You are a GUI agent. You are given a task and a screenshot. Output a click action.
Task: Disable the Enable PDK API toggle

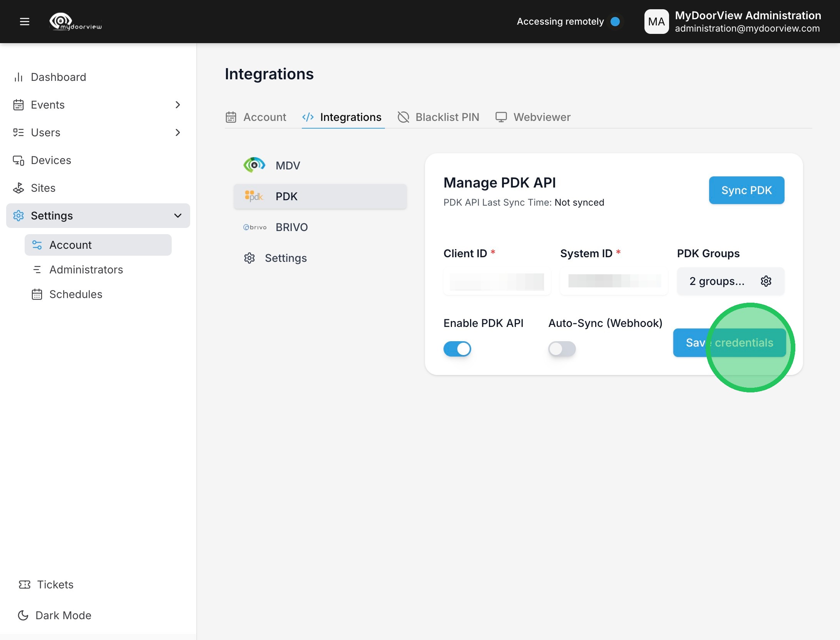[x=457, y=349]
